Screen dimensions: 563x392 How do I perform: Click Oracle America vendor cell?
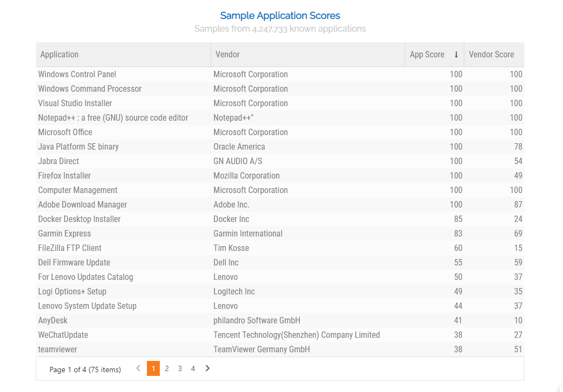pos(239,147)
